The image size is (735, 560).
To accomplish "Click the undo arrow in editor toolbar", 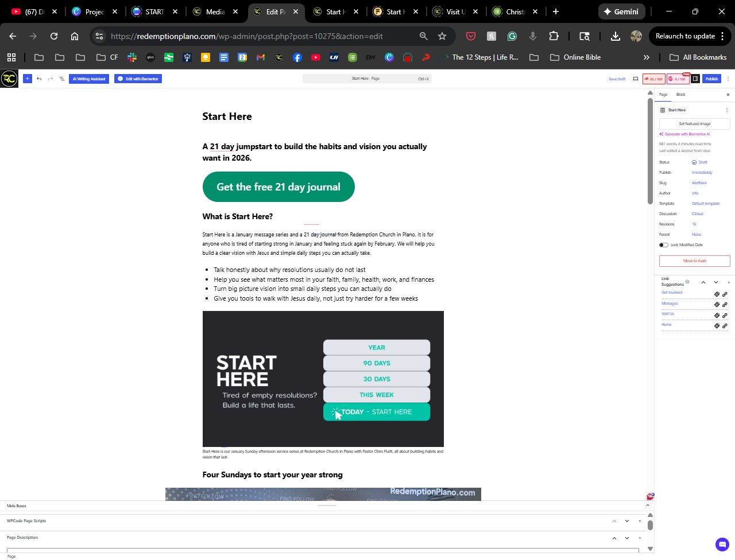I will [39, 79].
